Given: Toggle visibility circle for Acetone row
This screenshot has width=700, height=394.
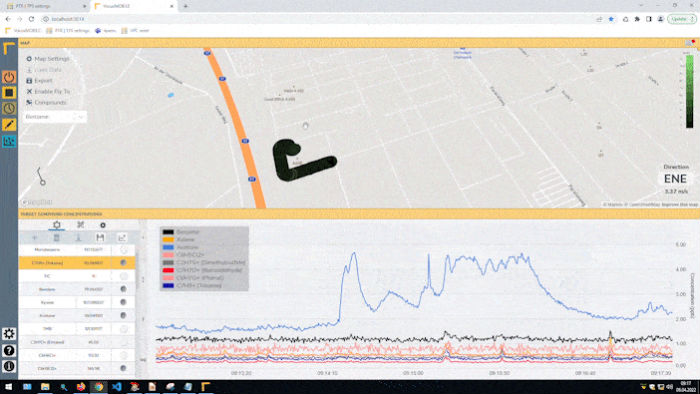Looking at the screenshot, I should tap(124, 315).
